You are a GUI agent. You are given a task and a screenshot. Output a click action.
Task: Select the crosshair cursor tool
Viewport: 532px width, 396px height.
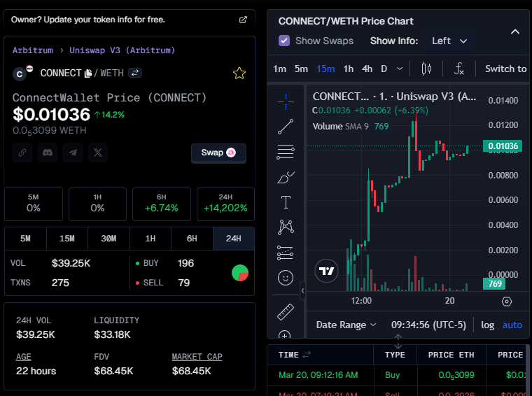286,101
